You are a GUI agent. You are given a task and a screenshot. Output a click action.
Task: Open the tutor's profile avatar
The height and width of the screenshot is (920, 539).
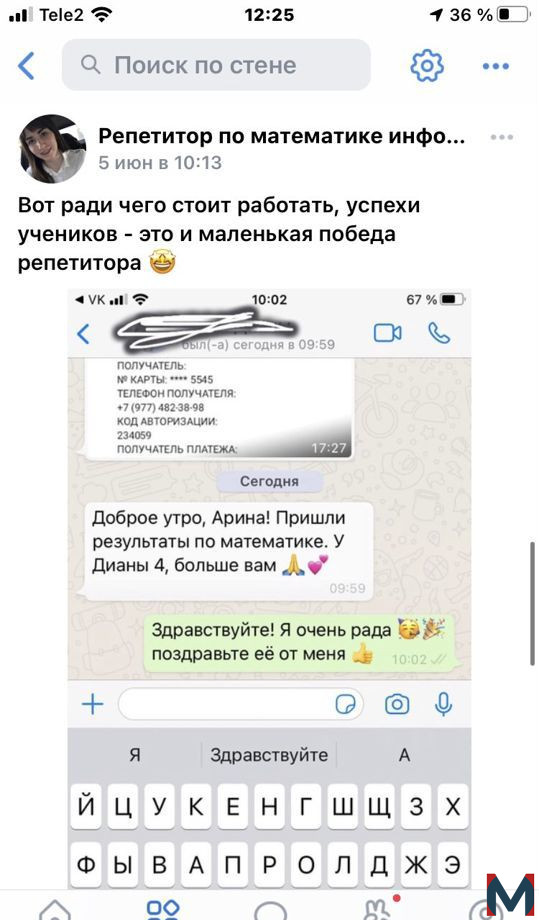point(52,149)
